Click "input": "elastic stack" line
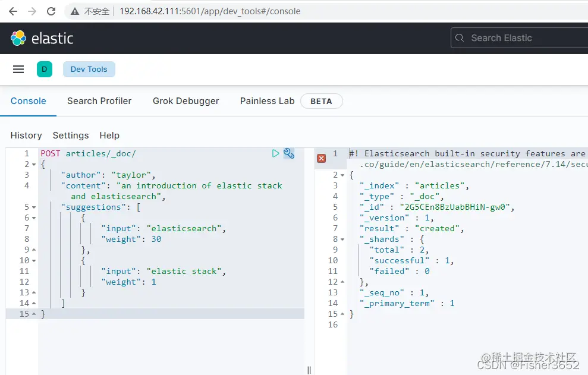 tap(163, 271)
